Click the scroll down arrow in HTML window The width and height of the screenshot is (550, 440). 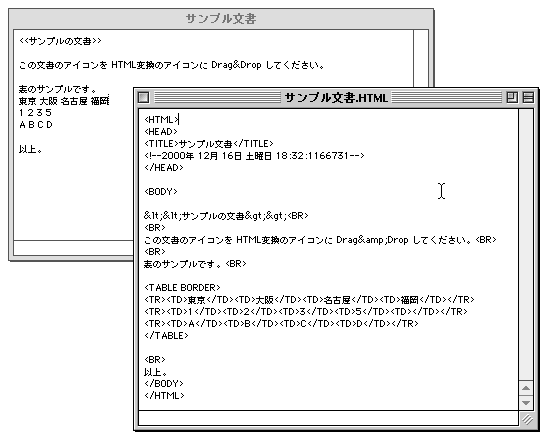[x=526, y=403]
